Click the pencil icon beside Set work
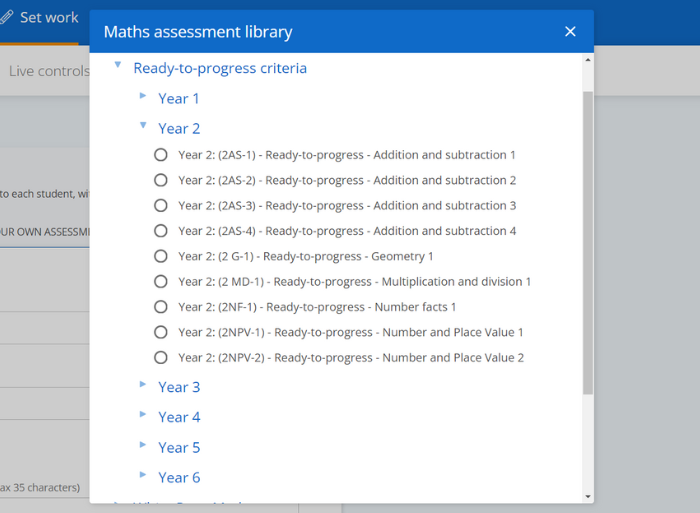 pyautogui.click(x=7, y=17)
